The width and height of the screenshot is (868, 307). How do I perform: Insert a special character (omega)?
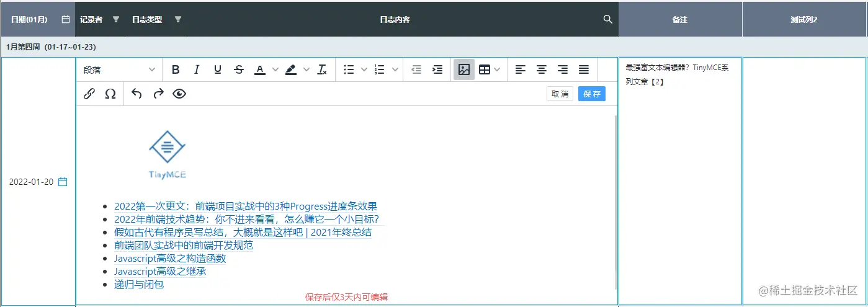point(110,94)
